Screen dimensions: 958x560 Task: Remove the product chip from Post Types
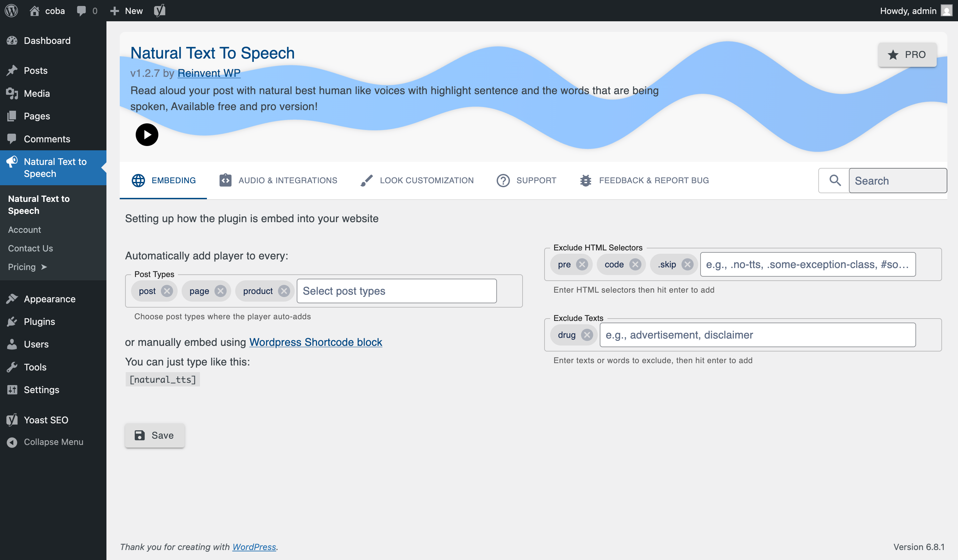click(284, 291)
